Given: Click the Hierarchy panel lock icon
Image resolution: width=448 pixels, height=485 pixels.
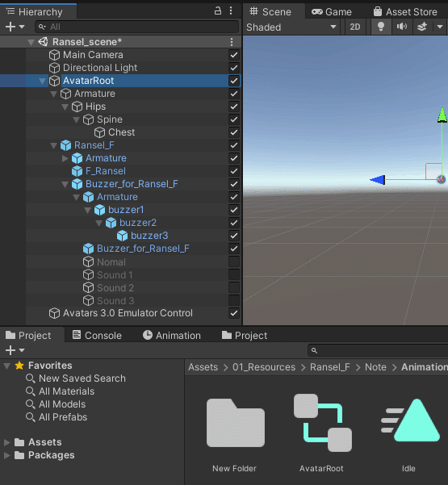Looking at the screenshot, I should pos(218,10).
